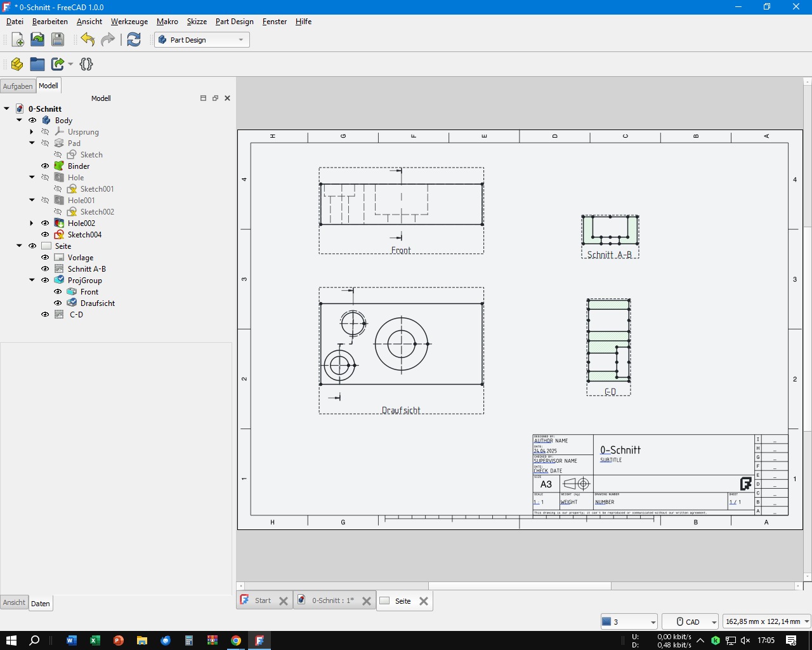Click the blue folder group icon

pos(37,64)
